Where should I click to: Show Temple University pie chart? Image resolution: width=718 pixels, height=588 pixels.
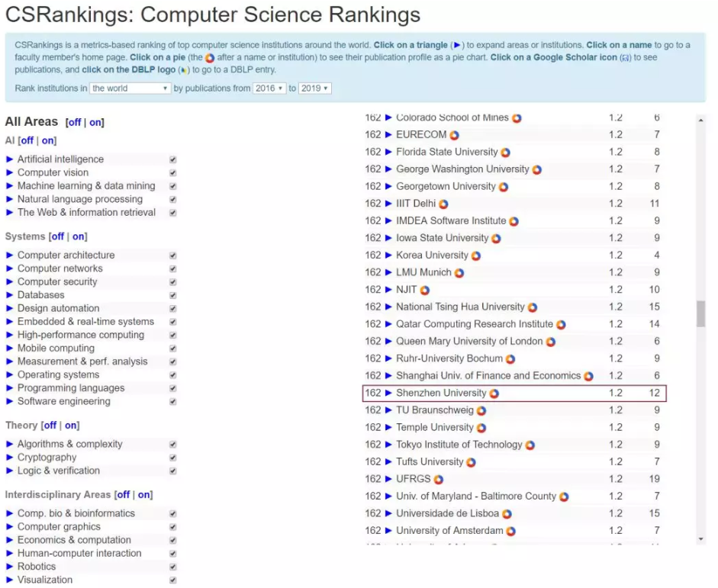coord(481,429)
